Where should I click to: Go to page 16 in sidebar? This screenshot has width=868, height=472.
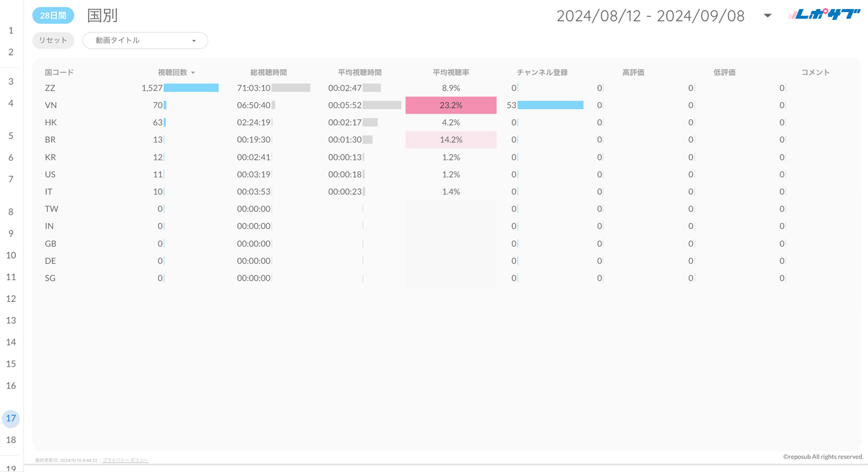click(x=11, y=385)
